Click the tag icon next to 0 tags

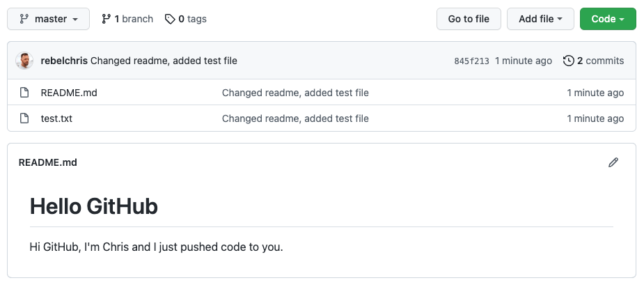point(170,19)
